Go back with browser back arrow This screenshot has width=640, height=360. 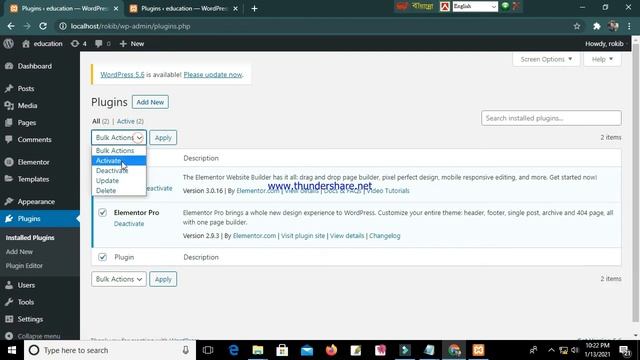pos(11,26)
